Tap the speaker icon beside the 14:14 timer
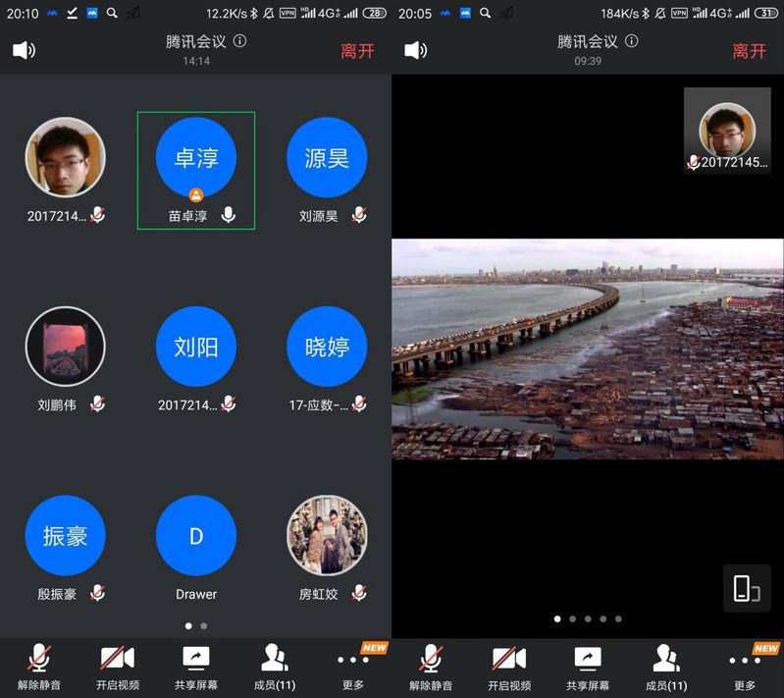The height and width of the screenshot is (698, 784). point(24,50)
